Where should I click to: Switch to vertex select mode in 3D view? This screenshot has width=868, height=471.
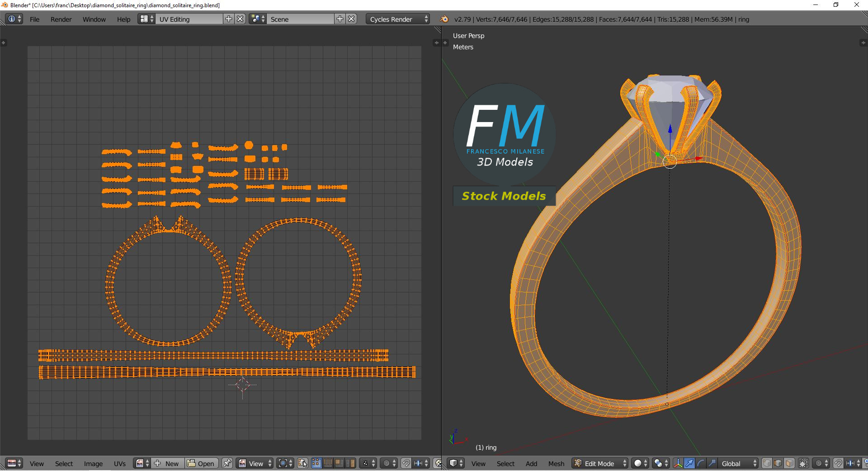point(767,463)
